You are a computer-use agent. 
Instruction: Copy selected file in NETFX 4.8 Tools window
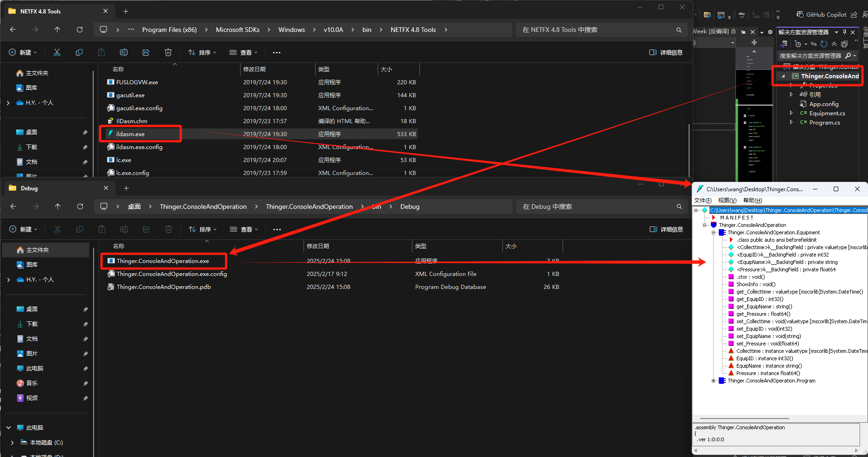pos(79,52)
